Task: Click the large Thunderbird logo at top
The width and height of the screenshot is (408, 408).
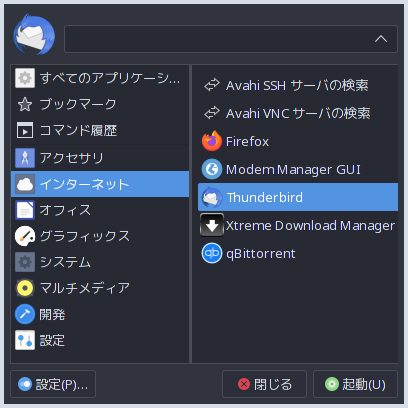Action: [34, 35]
